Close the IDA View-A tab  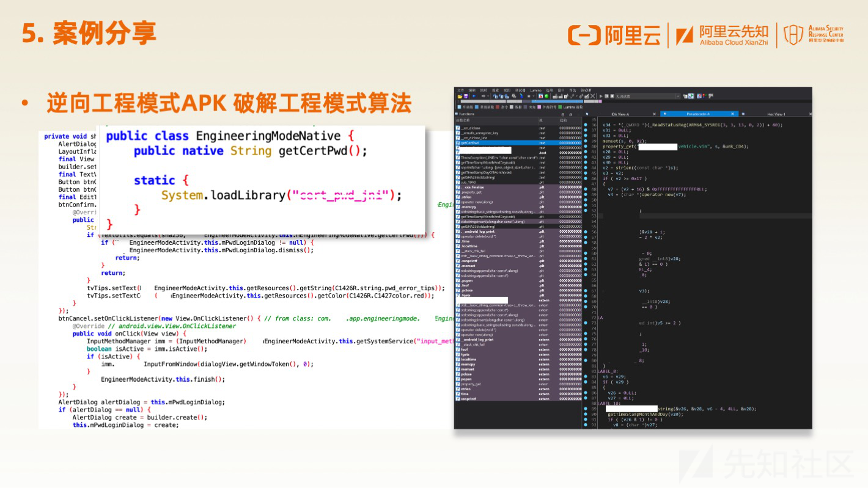tap(654, 114)
